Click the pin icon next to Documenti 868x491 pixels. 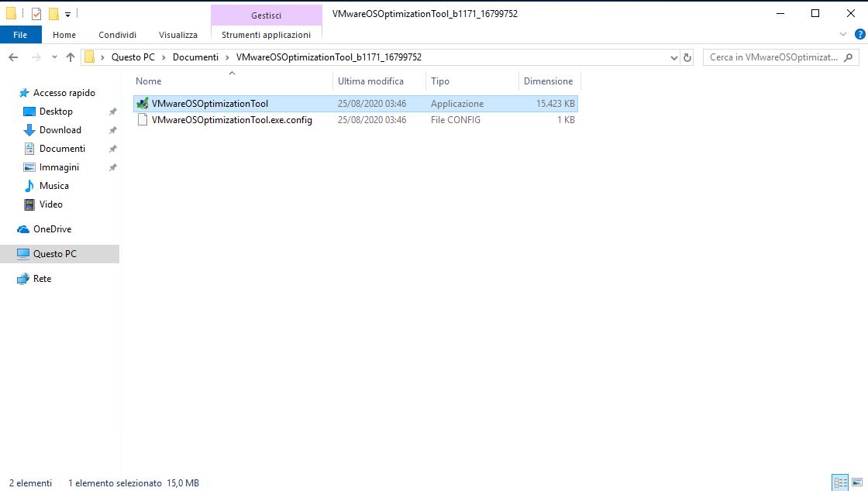pyautogui.click(x=113, y=149)
